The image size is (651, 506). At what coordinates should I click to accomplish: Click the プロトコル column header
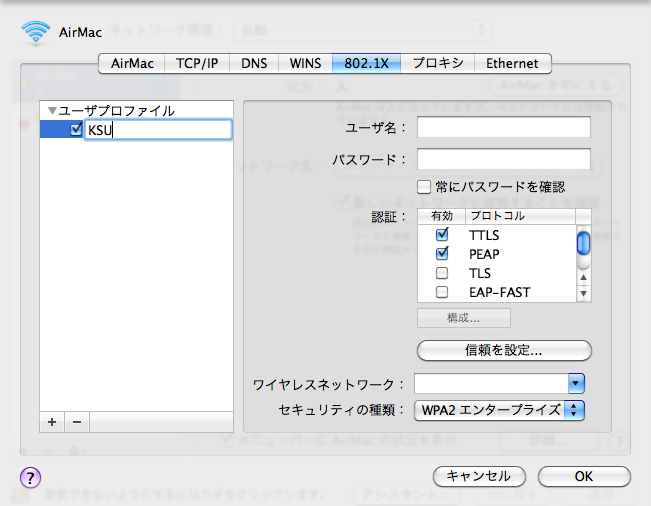click(520, 216)
